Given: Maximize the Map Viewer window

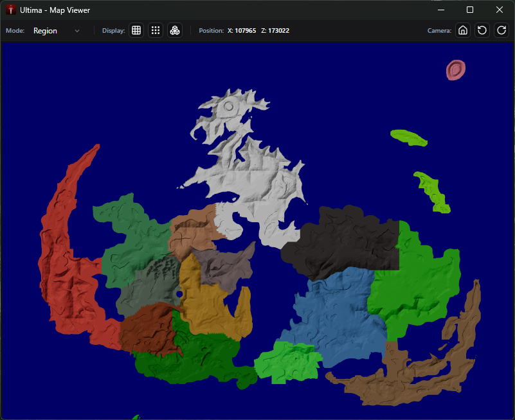Looking at the screenshot, I should pos(470,10).
